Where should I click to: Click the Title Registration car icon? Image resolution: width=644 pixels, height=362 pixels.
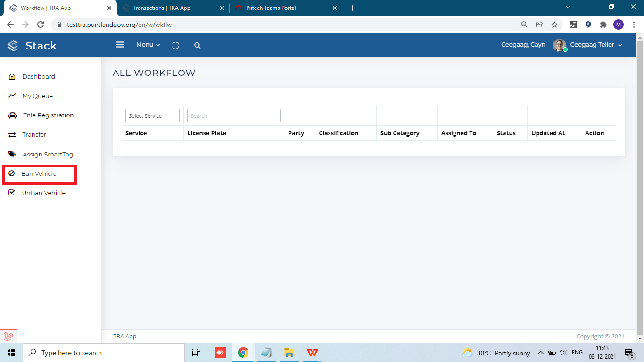(x=13, y=115)
